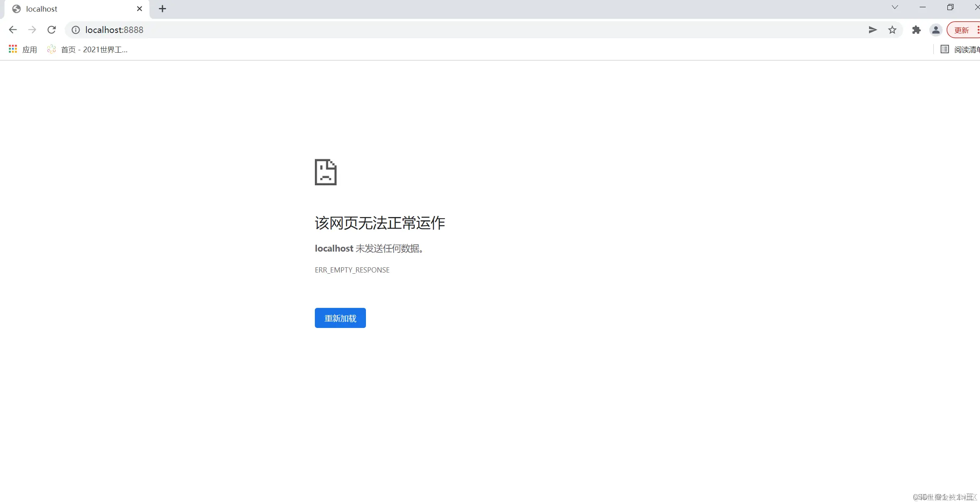The width and height of the screenshot is (980, 504).
Task: Open the browser profile avatar
Action: tap(936, 30)
